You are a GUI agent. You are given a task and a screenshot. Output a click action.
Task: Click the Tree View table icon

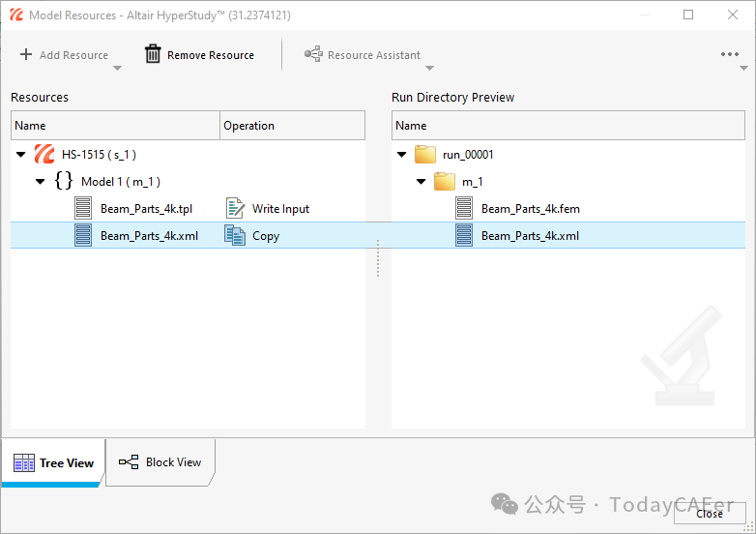24,462
